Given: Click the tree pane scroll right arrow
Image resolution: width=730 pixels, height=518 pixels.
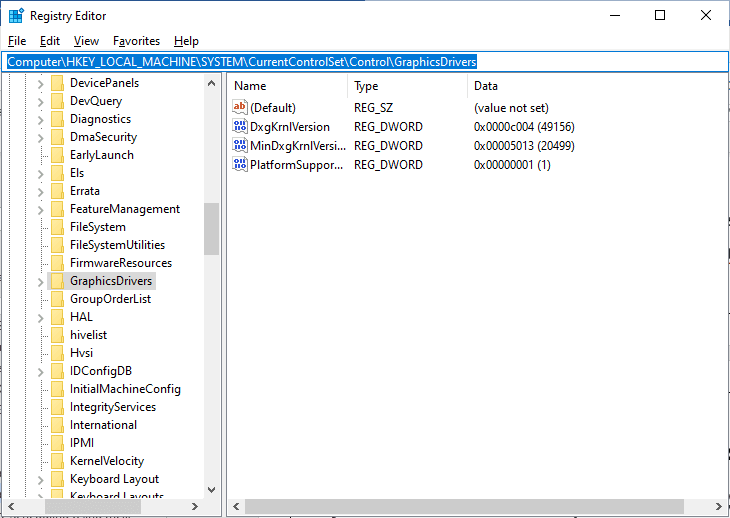Looking at the screenshot, I should point(195,506).
